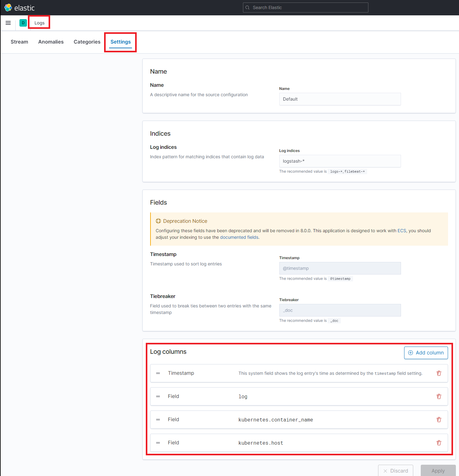The width and height of the screenshot is (459, 476).
Task: Open the Categories tab
Action: (87, 42)
